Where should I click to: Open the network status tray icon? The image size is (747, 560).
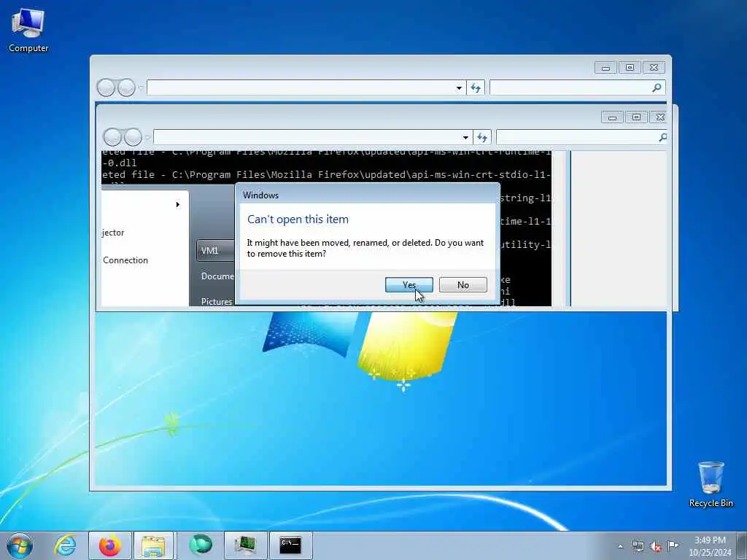coord(638,547)
